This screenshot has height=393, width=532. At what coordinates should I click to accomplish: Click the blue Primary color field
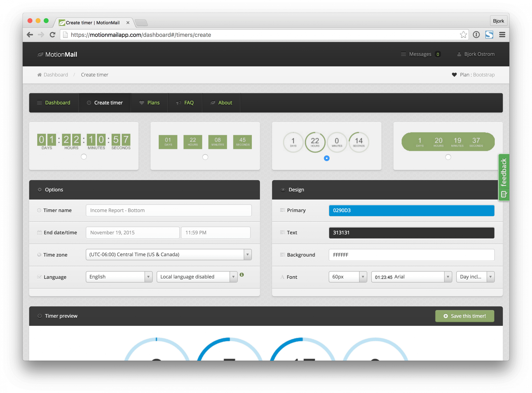pyautogui.click(x=412, y=210)
